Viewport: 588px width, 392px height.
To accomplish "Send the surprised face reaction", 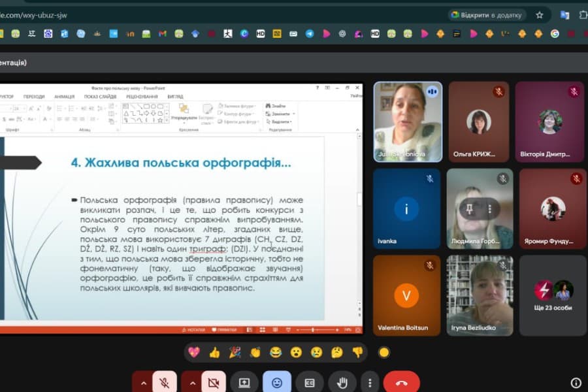I will pos(296,352).
